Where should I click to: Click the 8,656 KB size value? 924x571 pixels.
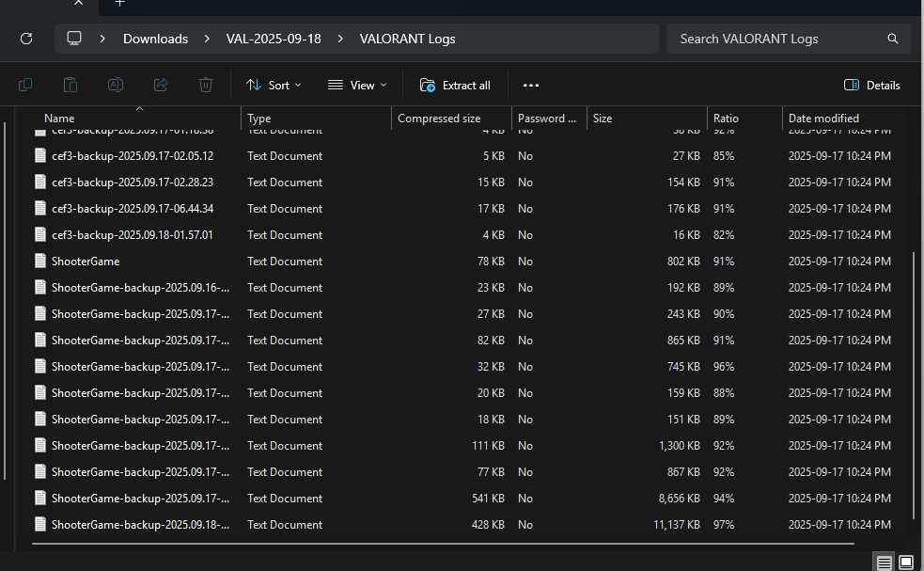[679, 499]
